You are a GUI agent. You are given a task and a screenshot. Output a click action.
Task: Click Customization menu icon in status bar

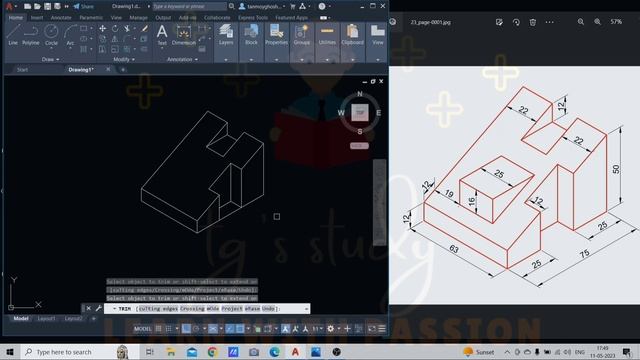[x=382, y=329]
